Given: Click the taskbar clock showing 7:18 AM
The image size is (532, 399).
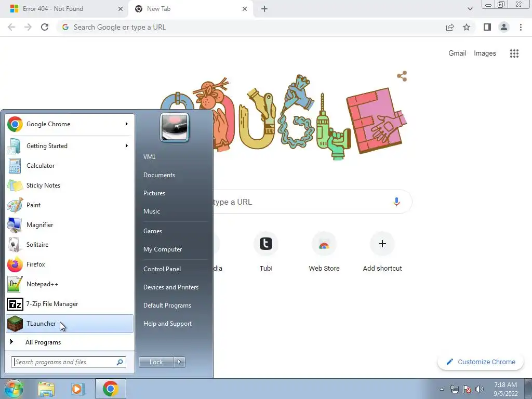Looking at the screenshot, I should [506, 389].
